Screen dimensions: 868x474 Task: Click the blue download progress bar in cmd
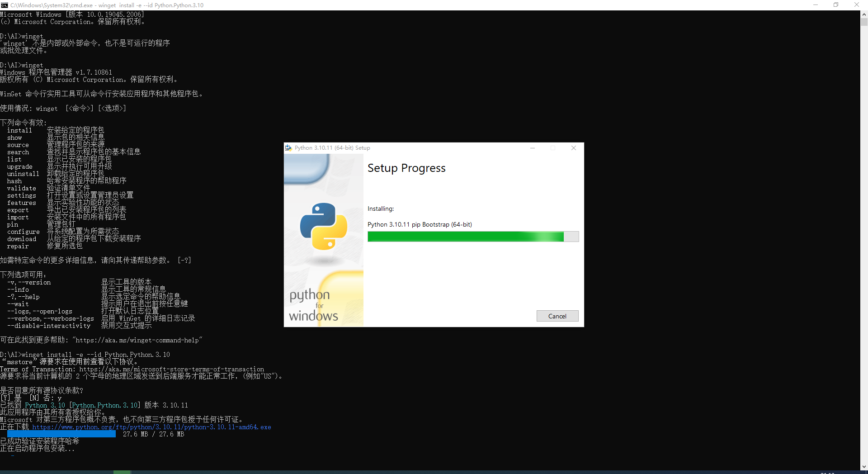61,434
